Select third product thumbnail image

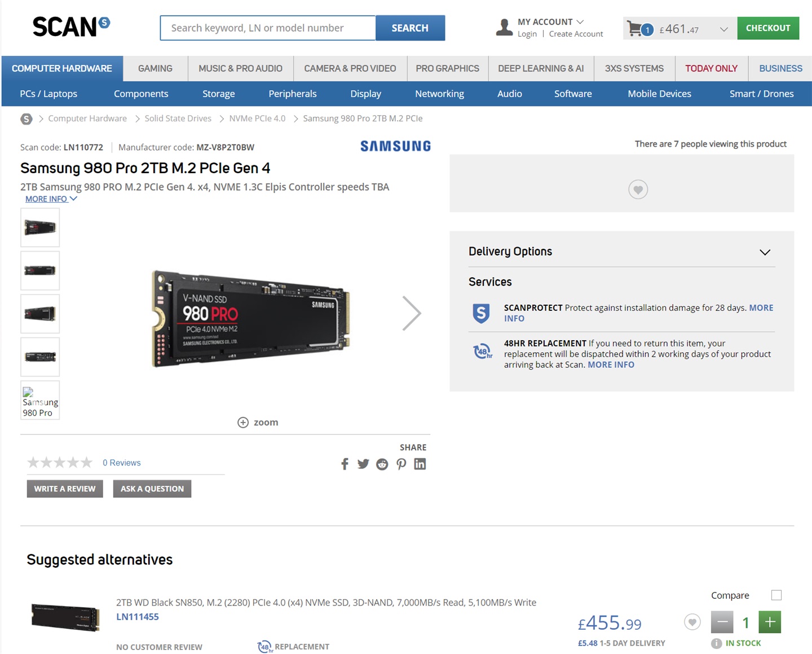coord(40,314)
